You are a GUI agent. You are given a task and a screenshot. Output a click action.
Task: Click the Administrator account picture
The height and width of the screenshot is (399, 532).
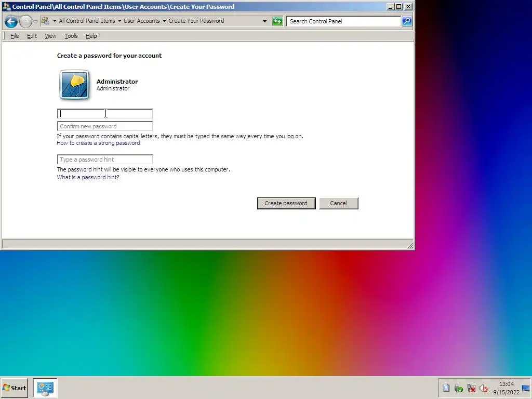(x=74, y=85)
